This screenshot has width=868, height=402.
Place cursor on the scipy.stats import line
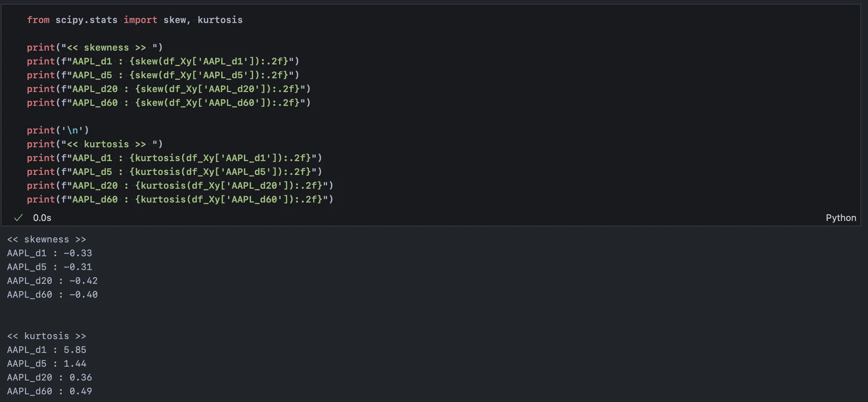pyautogui.click(x=134, y=20)
